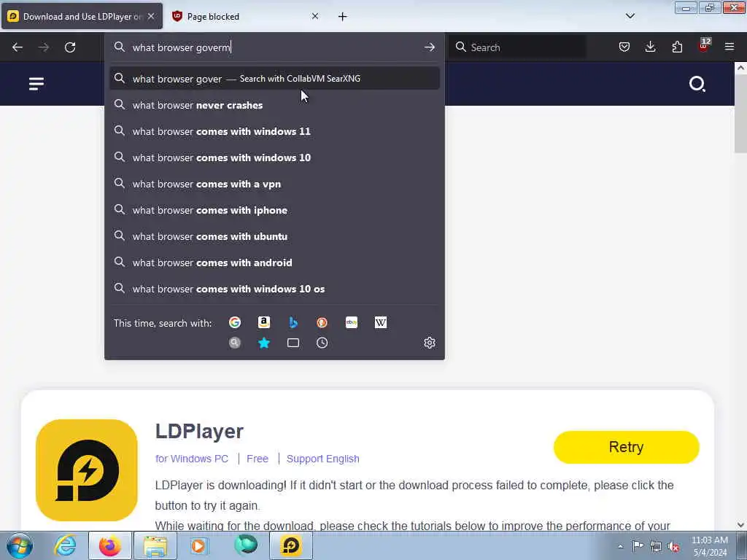Open Windows Explorer folder in taskbar
The width and height of the screenshot is (747, 560).
[x=155, y=545]
